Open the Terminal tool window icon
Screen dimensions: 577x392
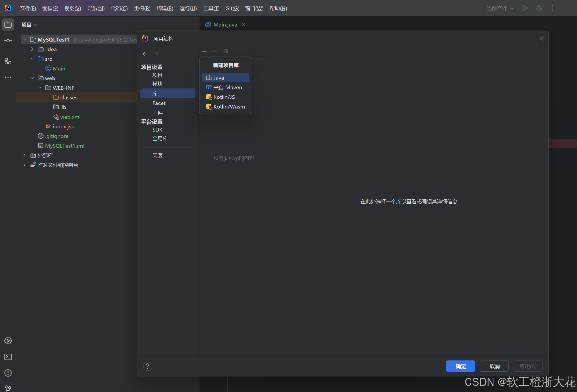pos(8,357)
